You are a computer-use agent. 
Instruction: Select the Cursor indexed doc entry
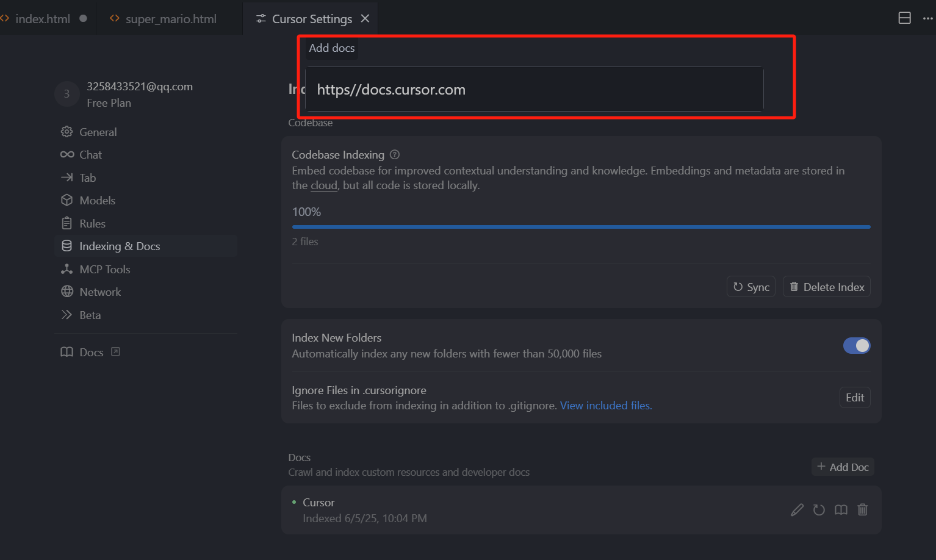click(x=581, y=510)
